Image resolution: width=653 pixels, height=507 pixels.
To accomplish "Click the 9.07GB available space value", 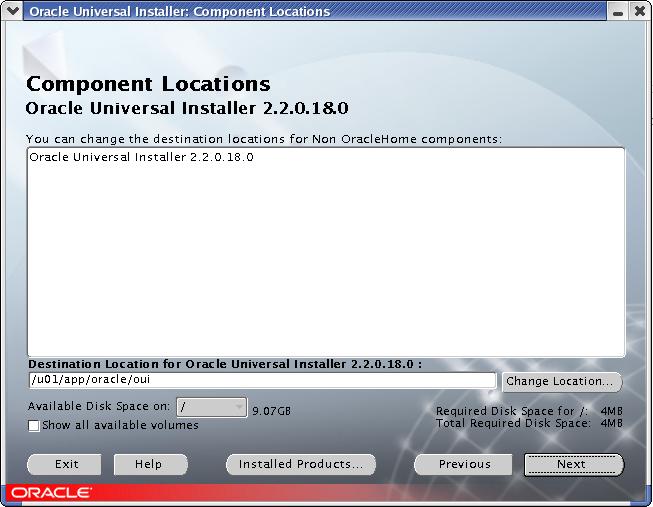I will pos(272,410).
